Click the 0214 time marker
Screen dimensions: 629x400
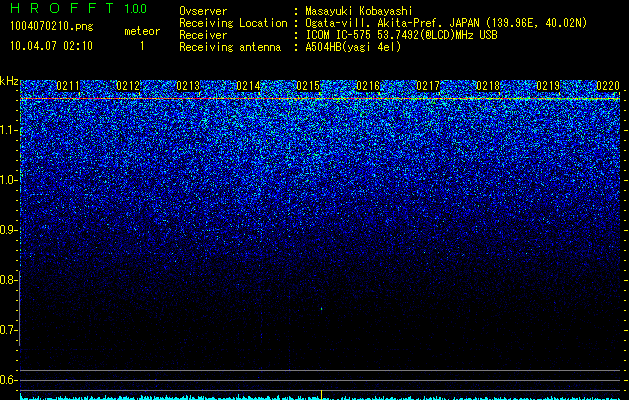tap(248, 86)
